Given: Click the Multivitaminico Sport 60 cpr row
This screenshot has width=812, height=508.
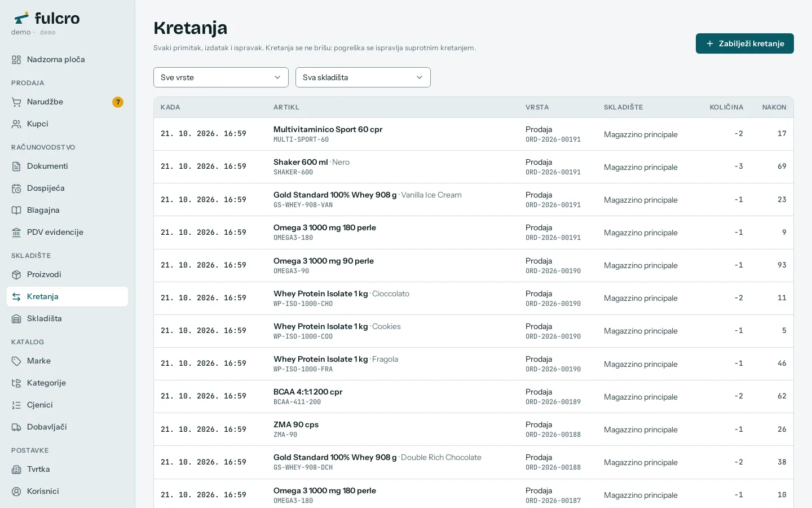Looking at the screenshot, I should (x=474, y=134).
